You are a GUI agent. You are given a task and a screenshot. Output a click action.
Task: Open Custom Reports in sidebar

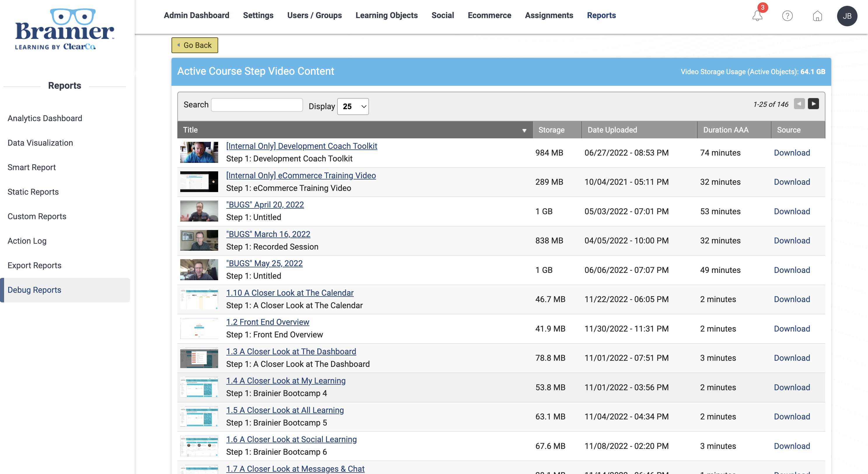coord(37,217)
